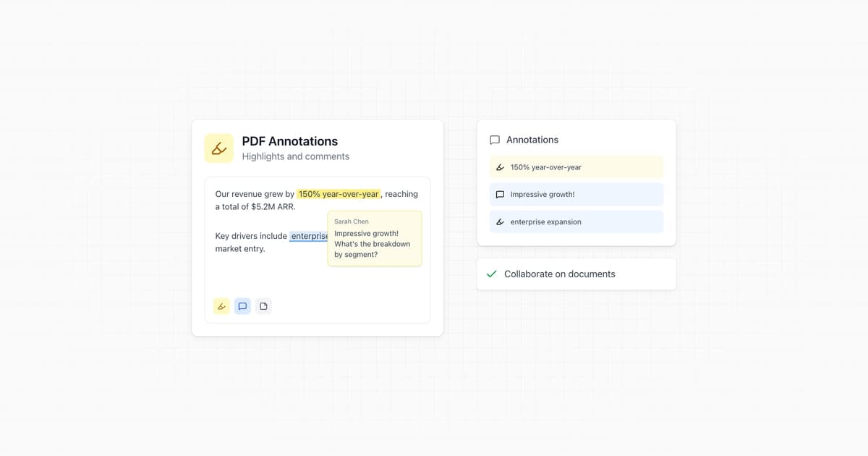Image resolution: width=868 pixels, height=456 pixels.
Task: Click the highlighted 150% year-over-year text
Action: [x=339, y=193]
